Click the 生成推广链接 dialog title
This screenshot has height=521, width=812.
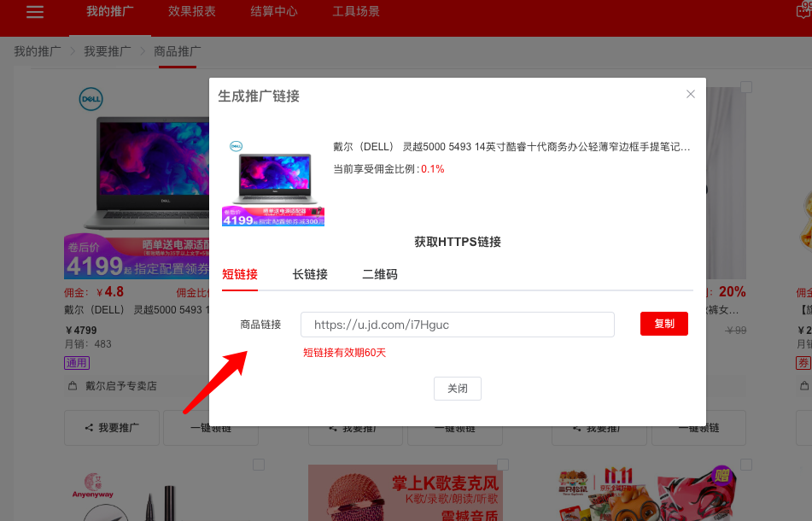(x=259, y=97)
